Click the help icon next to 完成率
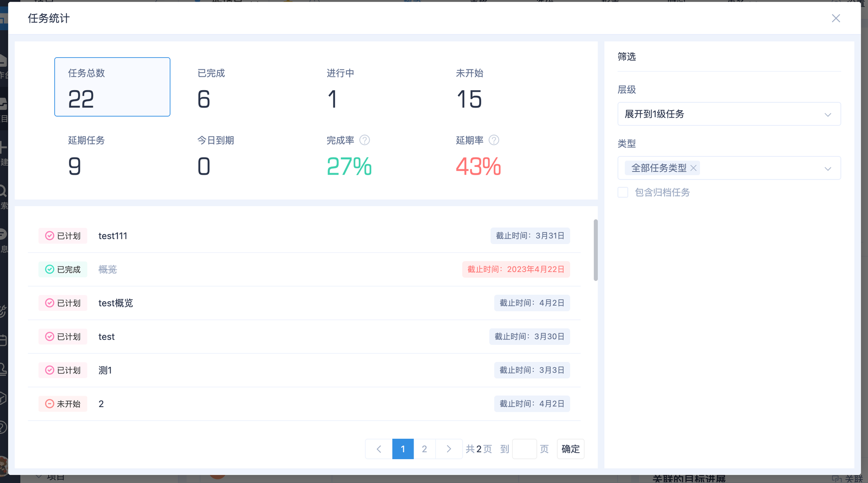868x483 pixels. [365, 140]
